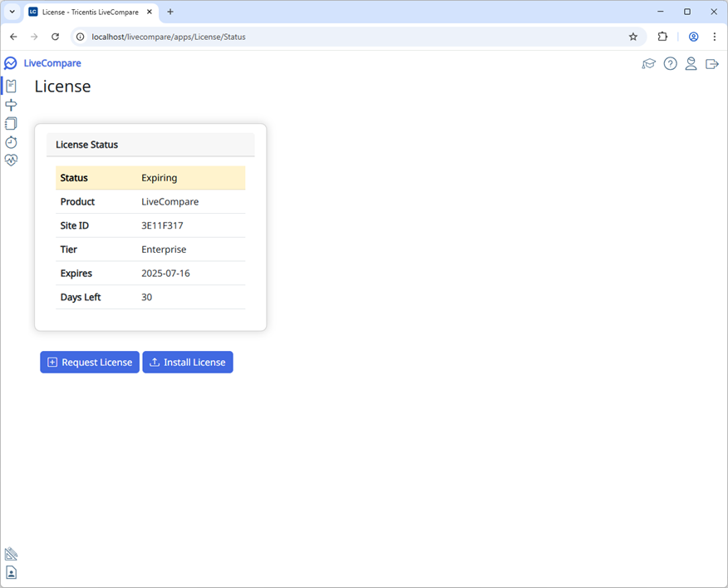
Task: Open the question mark help icon
Action: pos(670,64)
